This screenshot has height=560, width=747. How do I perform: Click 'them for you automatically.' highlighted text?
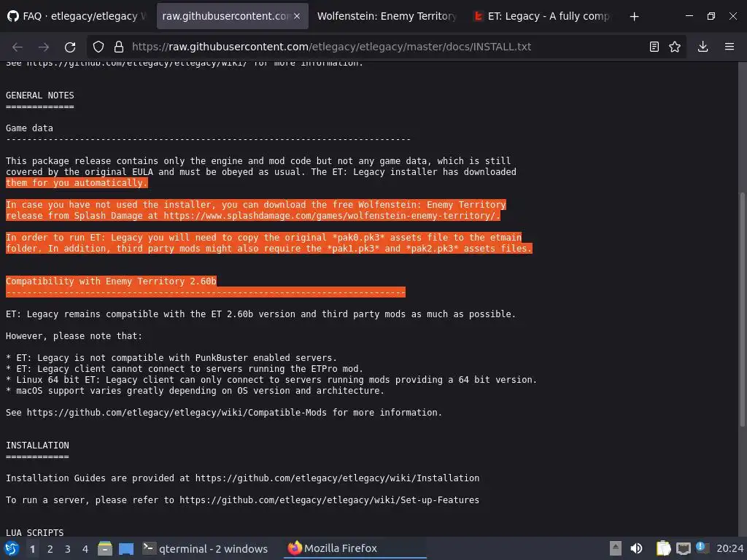click(77, 183)
